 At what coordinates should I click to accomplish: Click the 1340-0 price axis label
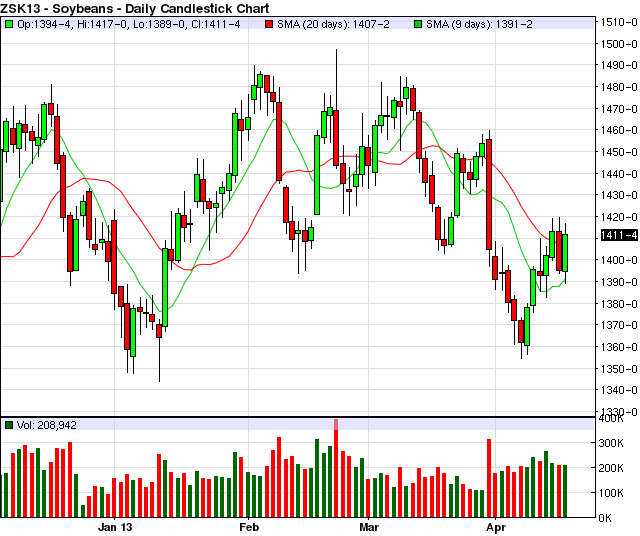click(x=619, y=390)
